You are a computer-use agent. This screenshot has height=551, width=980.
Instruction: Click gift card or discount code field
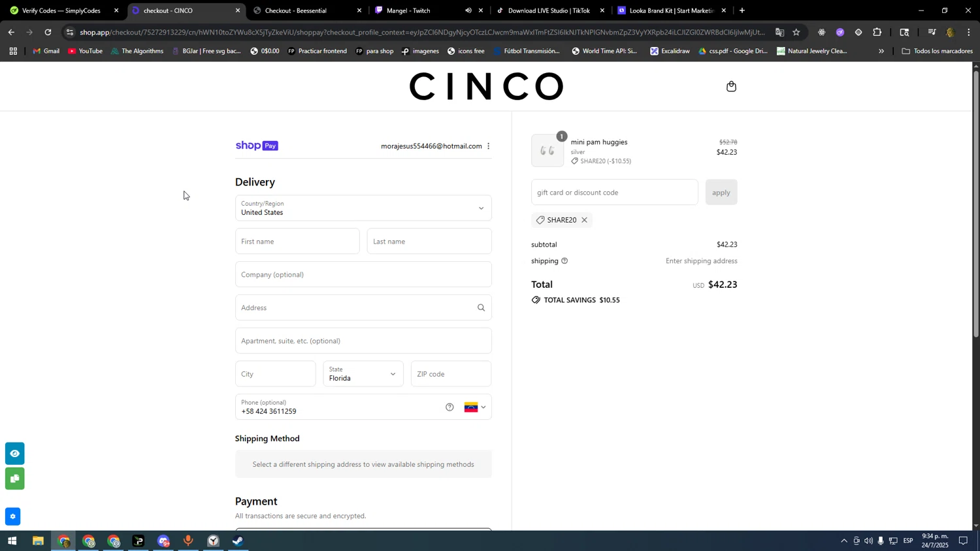pyautogui.click(x=615, y=193)
